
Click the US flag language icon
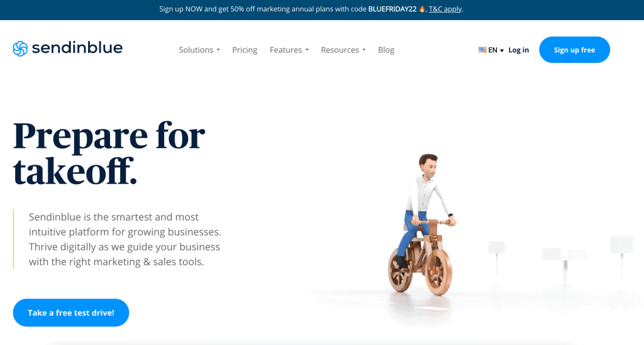tap(482, 50)
